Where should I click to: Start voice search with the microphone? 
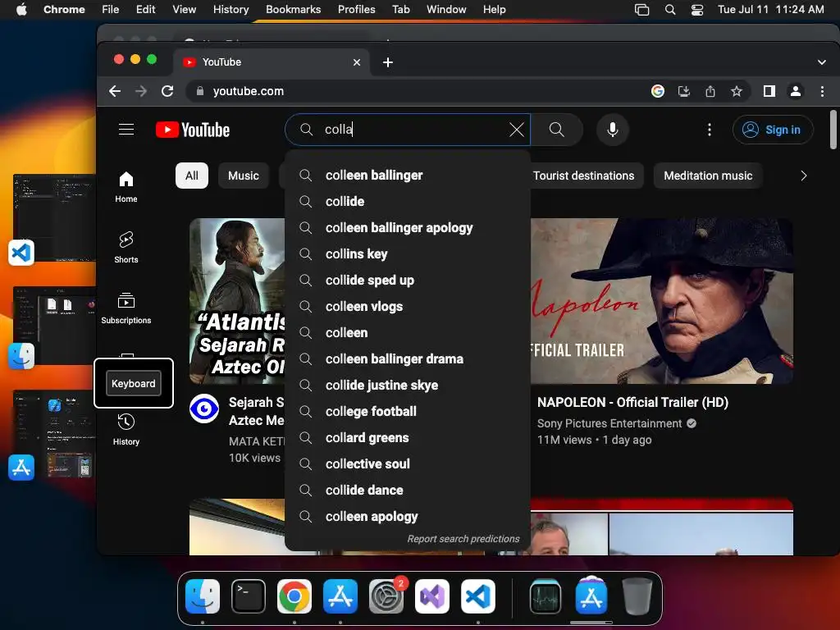612,129
